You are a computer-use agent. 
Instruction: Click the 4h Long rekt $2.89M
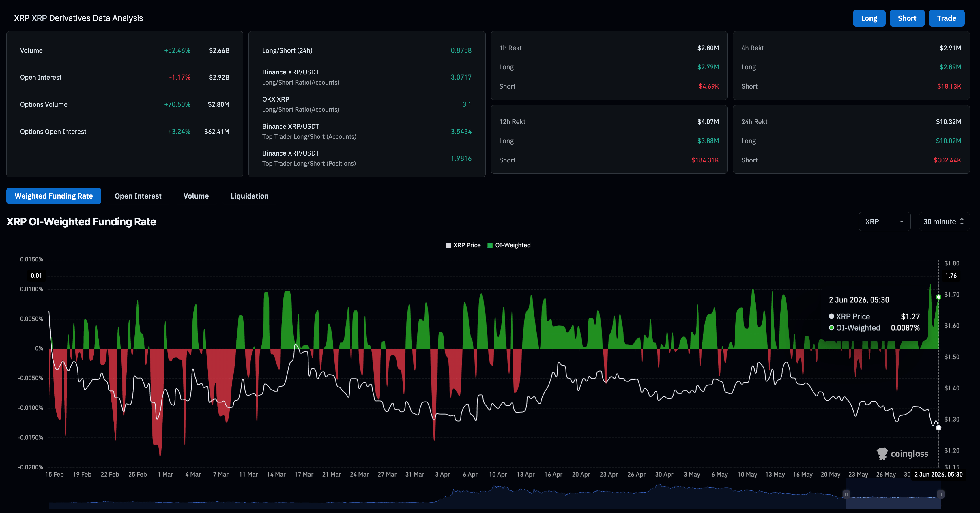click(x=950, y=67)
